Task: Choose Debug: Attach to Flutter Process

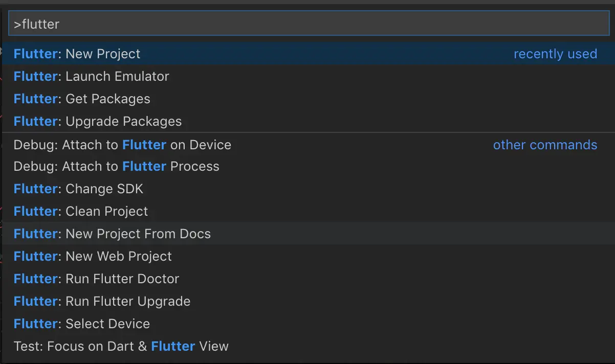Action: click(116, 166)
